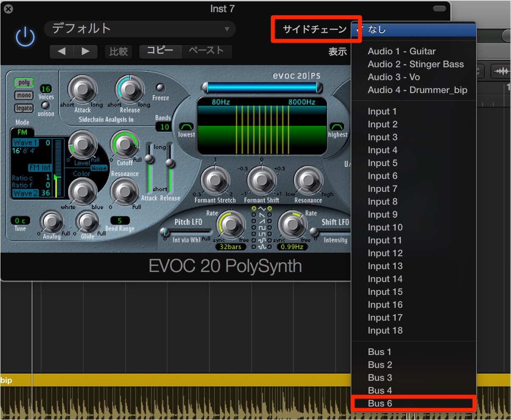Go to next preset arrow
This screenshot has width=511, height=420.
tap(86, 52)
